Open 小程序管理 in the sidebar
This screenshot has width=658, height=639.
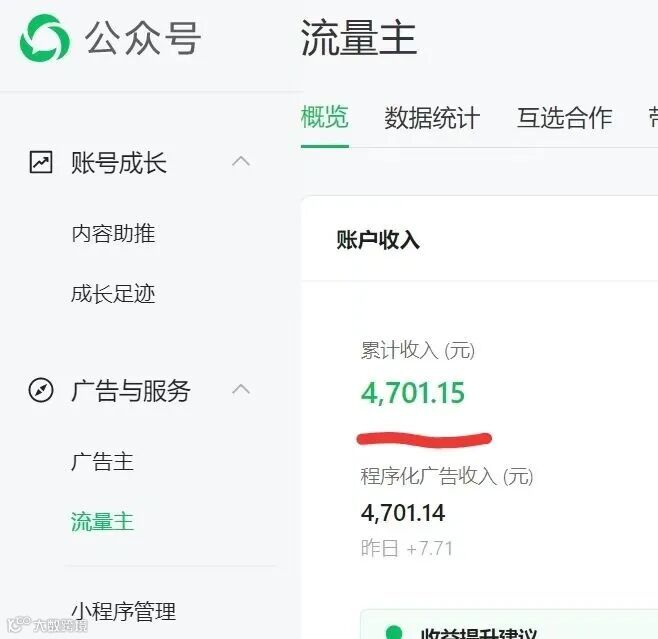tap(123, 612)
